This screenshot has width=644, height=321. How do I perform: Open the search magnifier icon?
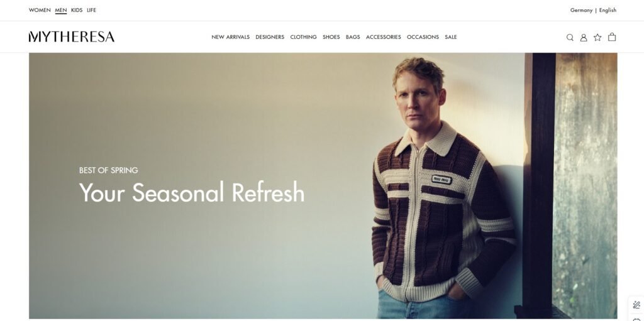pos(570,37)
